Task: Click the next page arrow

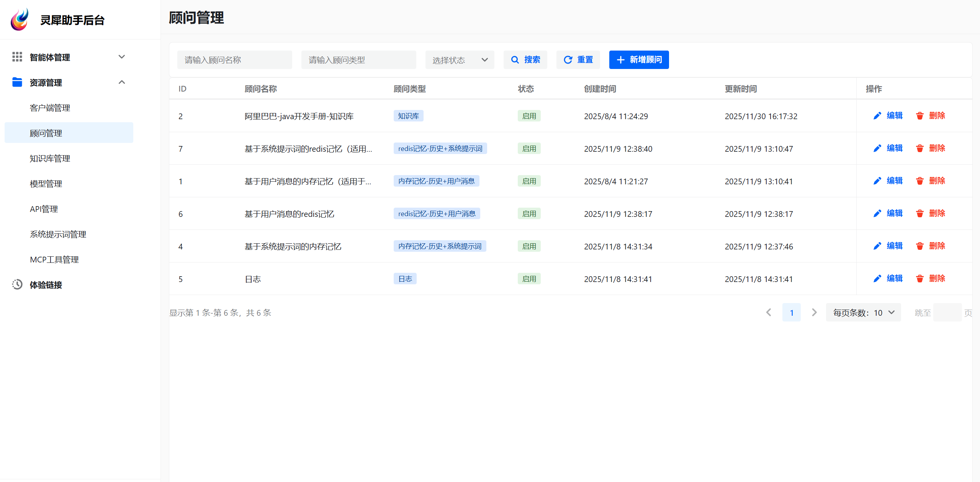Action: point(814,313)
